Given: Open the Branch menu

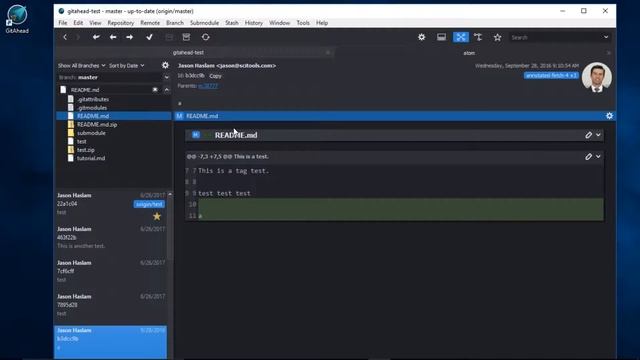Looking at the screenshot, I should [x=175, y=23].
